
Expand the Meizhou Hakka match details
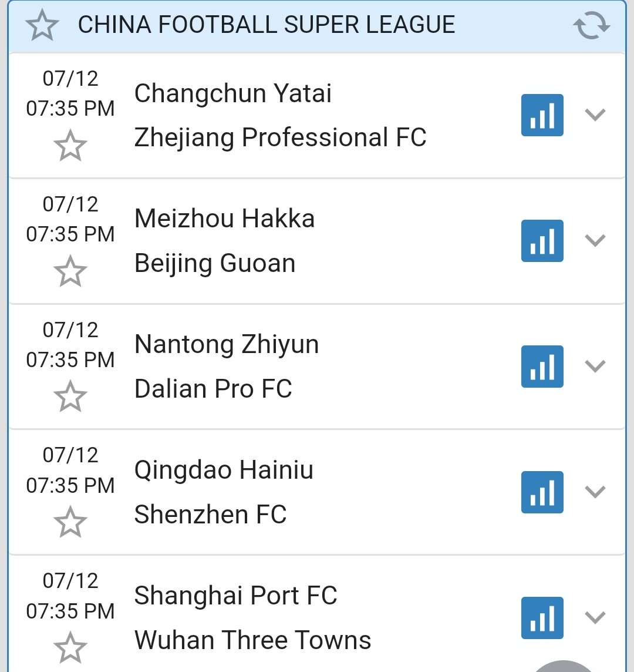click(x=595, y=241)
